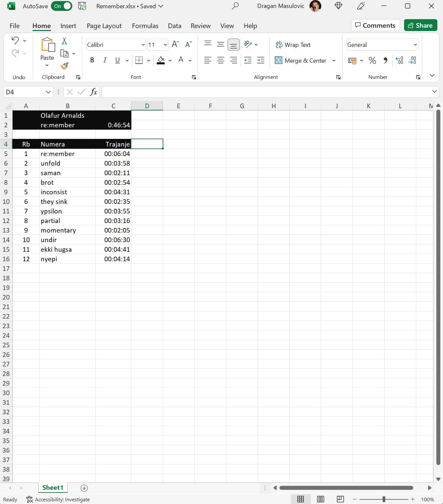Switch to the Page Layout tab
Viewport: 443px width, 504px height.
[x=104, y=26]
